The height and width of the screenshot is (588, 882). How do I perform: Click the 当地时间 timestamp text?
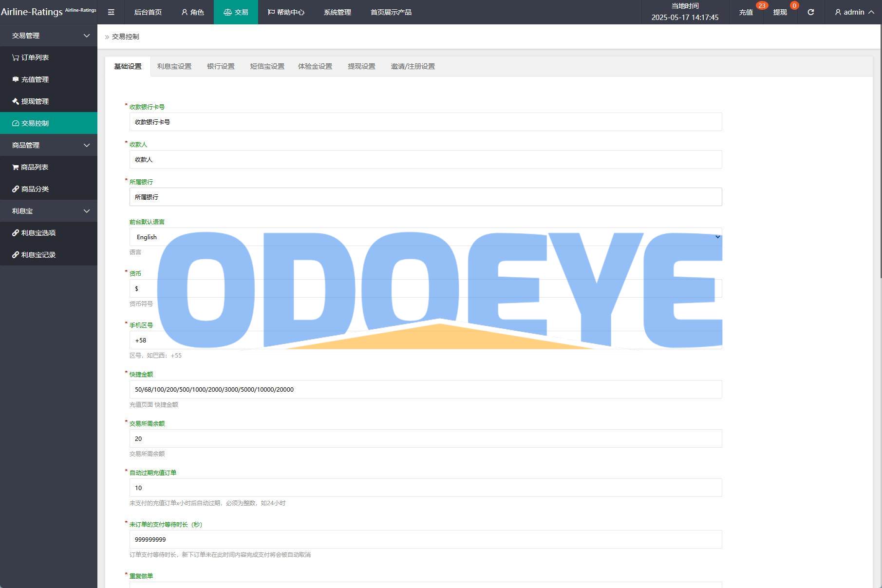click(x=685, y=17)
